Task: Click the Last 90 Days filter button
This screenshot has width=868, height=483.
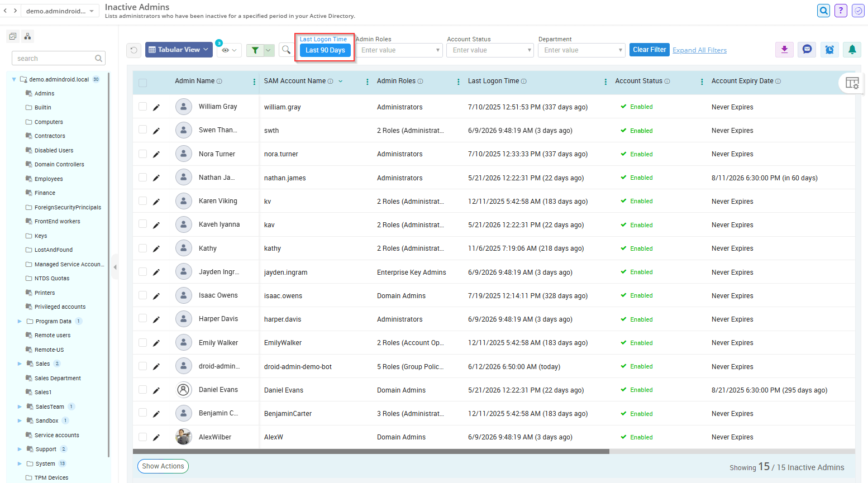Action: (325, 50)
